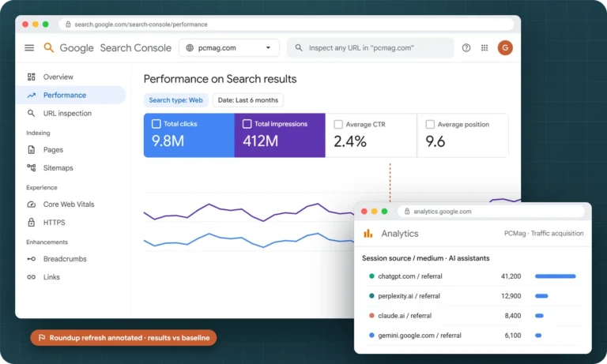Open the help question mark icon

(x=466, y=48)
